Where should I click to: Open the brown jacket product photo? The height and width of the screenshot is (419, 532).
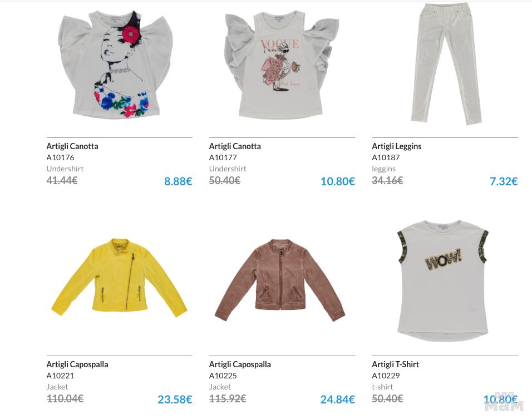coord(280,280)
